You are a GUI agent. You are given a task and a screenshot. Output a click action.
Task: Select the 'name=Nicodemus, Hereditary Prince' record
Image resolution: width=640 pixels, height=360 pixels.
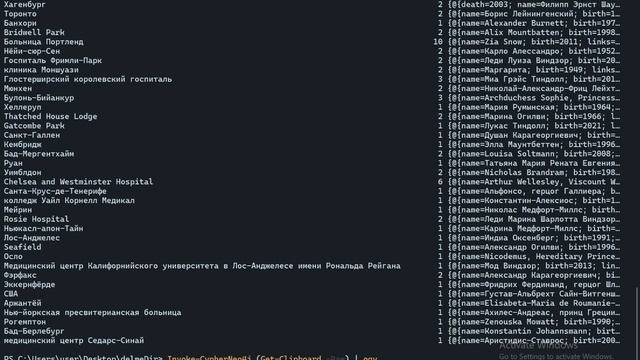coord(534,257)
